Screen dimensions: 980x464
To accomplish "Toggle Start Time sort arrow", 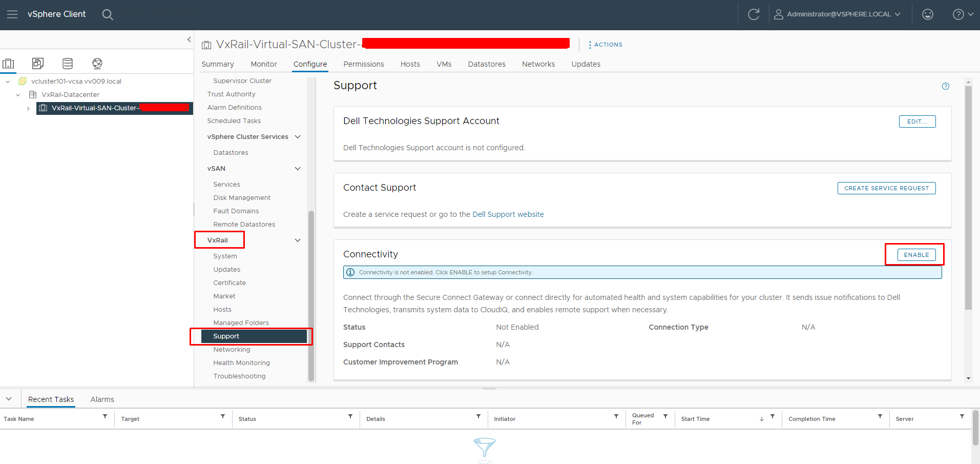I will (762, 419).
